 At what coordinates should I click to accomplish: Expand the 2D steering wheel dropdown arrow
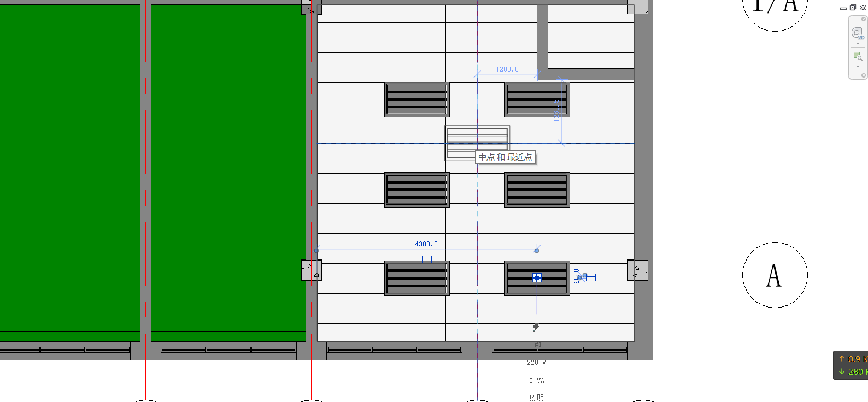coord(858,44)
